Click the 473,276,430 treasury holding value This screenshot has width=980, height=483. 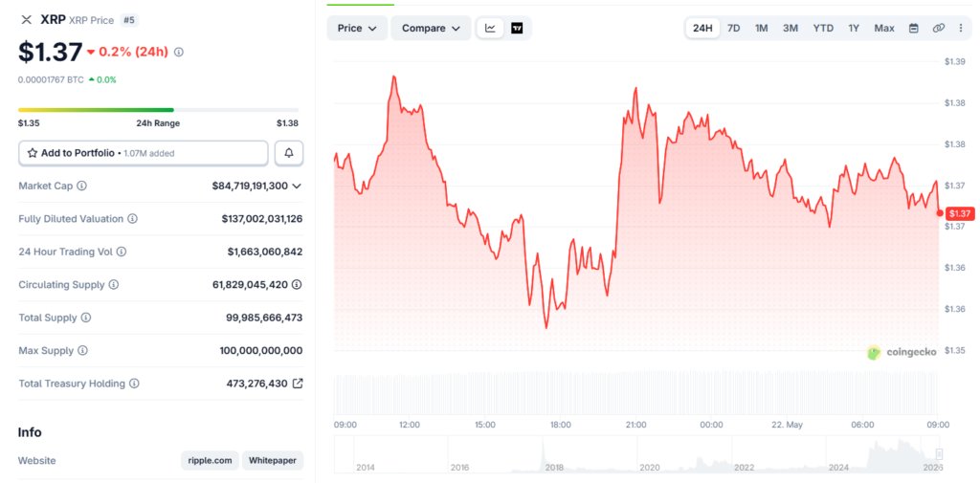coord(256,384)
